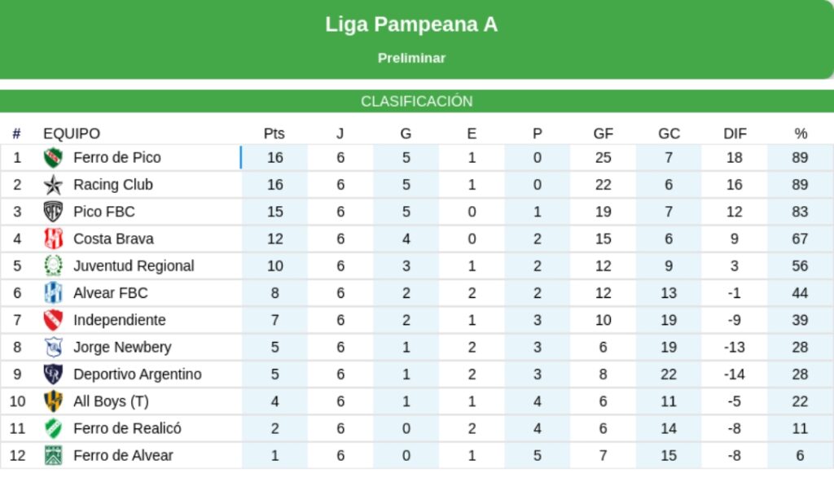Click the Ferro de Alvear badge
Screen dimensions: 834x504
click(53, 455)
